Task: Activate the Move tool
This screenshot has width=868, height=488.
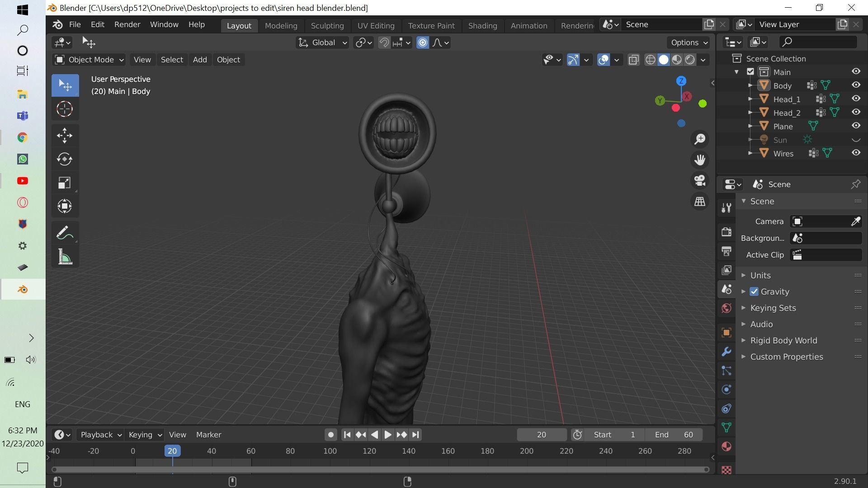Action: click(x=65, y=135)
